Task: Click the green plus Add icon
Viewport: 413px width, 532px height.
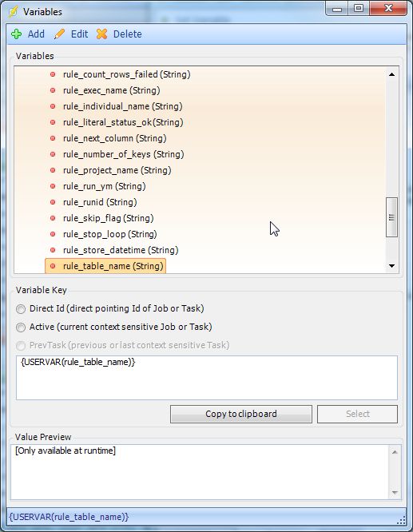Action: (16, 34)
